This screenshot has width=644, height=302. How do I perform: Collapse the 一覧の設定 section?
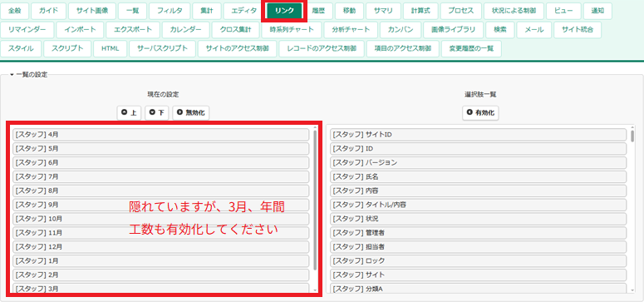[x=29, y=75]
